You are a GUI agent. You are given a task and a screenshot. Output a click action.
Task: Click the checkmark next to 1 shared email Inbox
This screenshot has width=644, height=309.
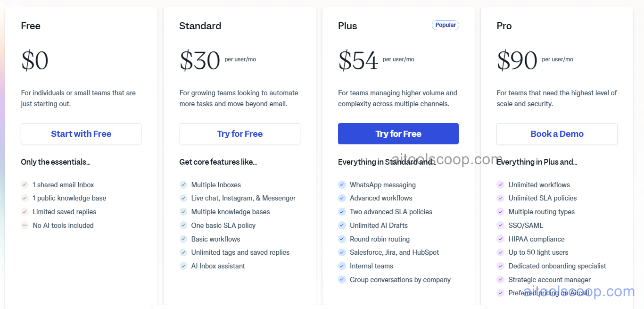point(25,184)
